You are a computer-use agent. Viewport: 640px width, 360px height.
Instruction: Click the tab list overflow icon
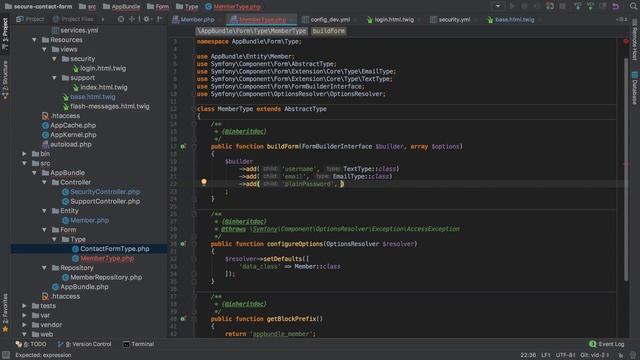tap(622, 19)
